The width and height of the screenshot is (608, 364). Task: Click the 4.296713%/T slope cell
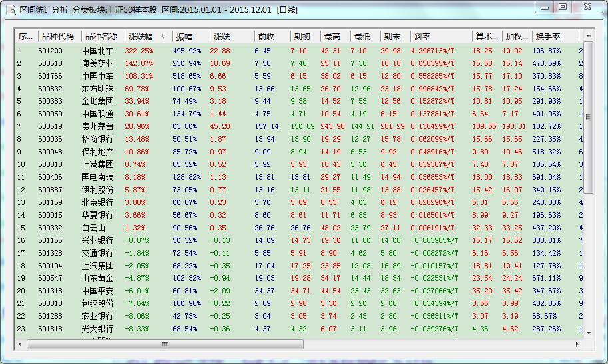click(432, 51)
